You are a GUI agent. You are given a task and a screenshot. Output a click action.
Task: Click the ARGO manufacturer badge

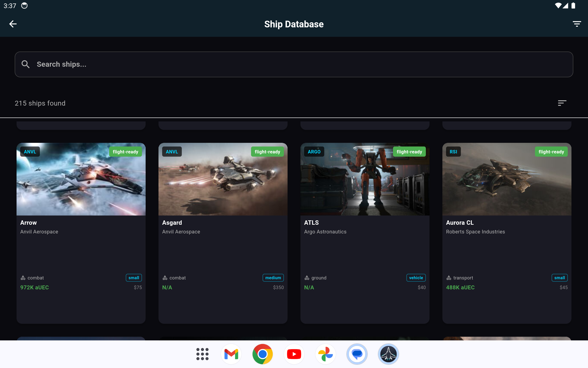point(314,152)
